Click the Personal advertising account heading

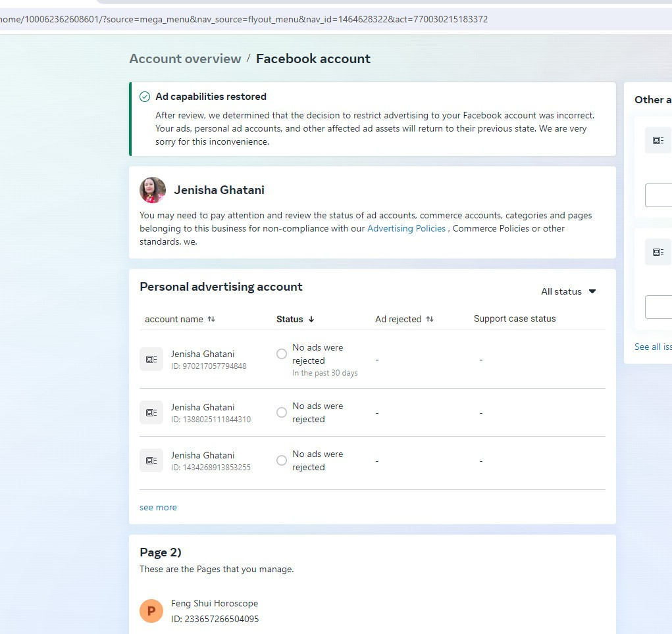pyautogui.click(x=221, y=287)
